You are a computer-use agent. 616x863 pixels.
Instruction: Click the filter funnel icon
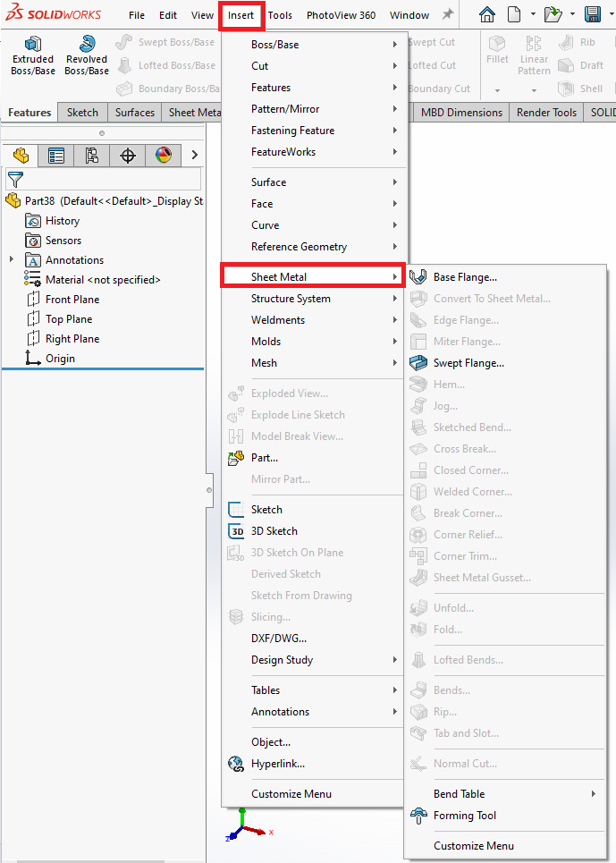[16, 179]
